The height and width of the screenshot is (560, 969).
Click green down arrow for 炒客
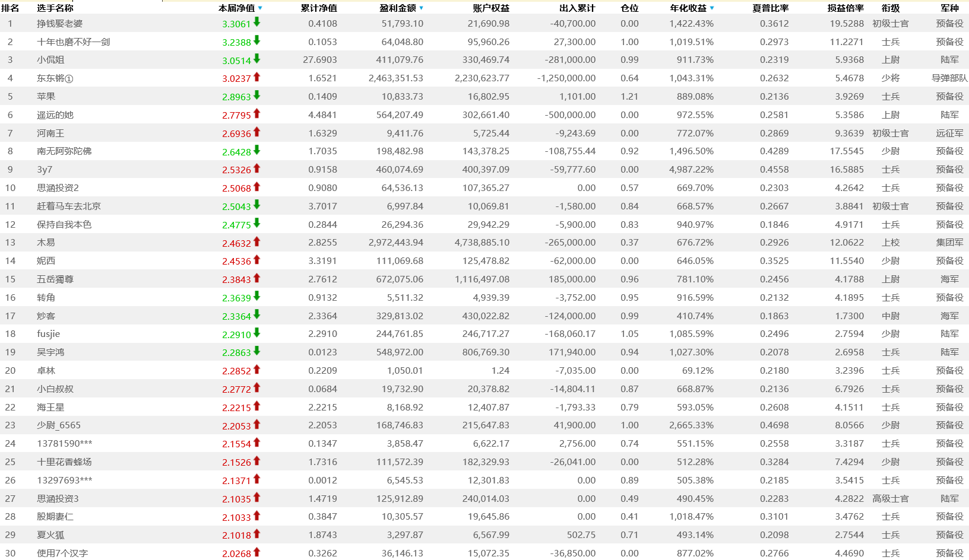tap(257, 314)
